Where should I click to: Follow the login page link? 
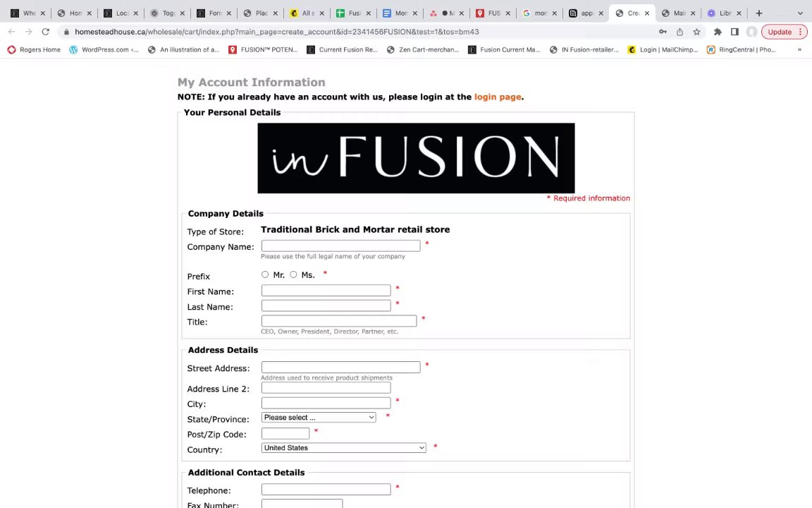click(498, 97)
